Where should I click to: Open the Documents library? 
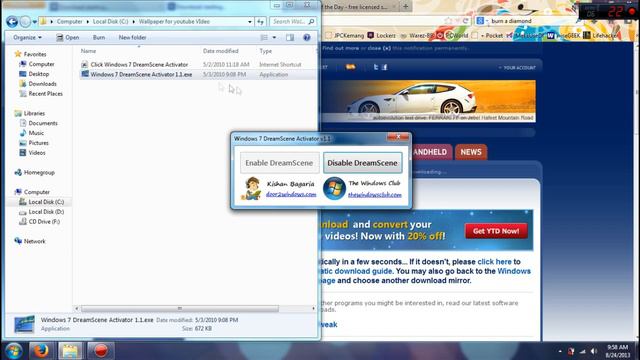(x=43, y=123)
